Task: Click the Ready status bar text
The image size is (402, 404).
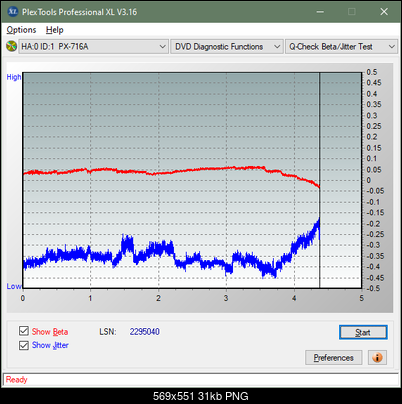Action: click(17, 380)
